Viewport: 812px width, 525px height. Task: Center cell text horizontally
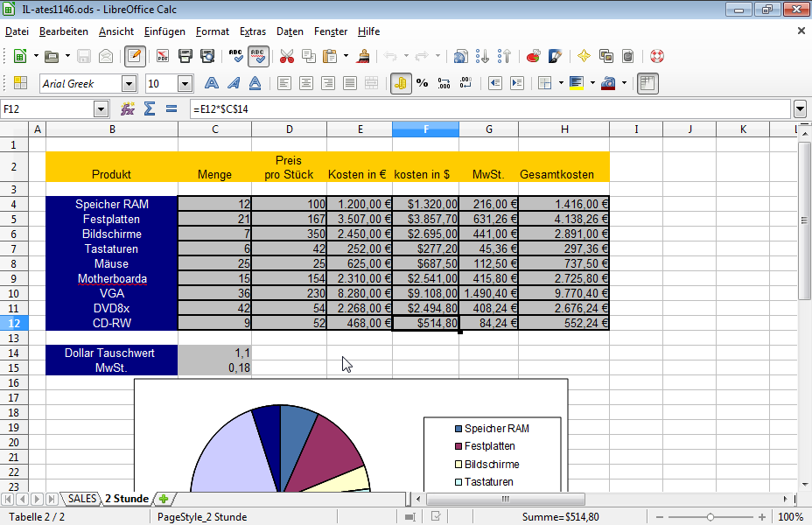point(306,83)
